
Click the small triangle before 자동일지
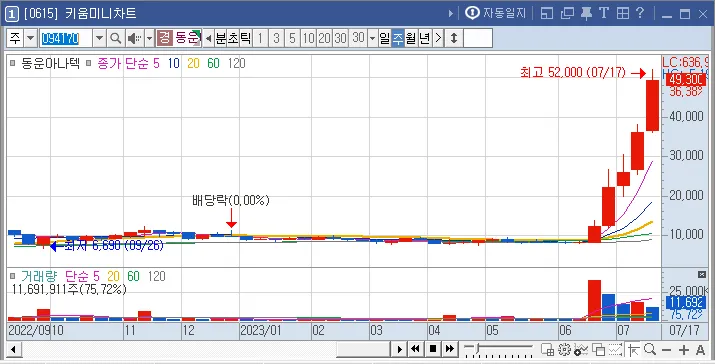[451, 13]
